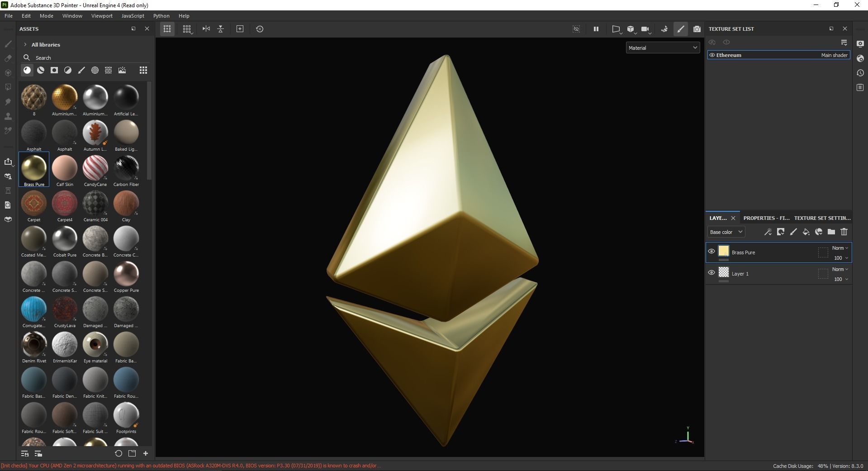
Task: Hide the Brass Pure layer
Action: (711, 252)
